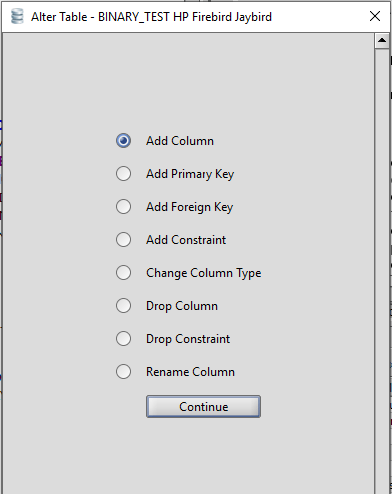
Task: Click the 'Rename Column' label text
Action: 190,372
